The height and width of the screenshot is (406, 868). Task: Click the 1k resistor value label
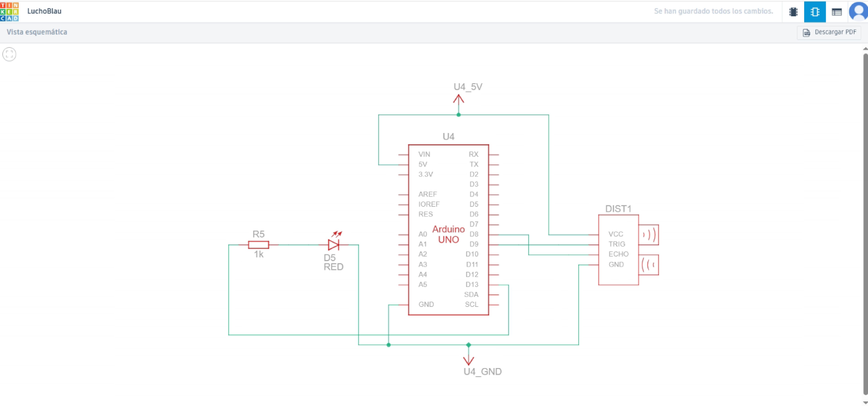click(x=258, y=254)
